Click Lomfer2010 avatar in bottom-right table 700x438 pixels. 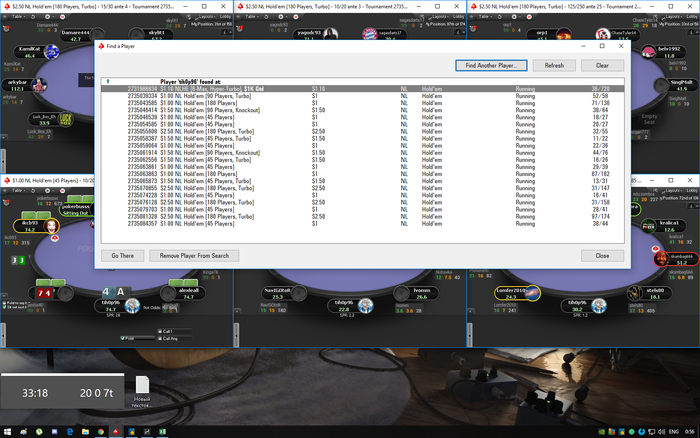(531, 293)
